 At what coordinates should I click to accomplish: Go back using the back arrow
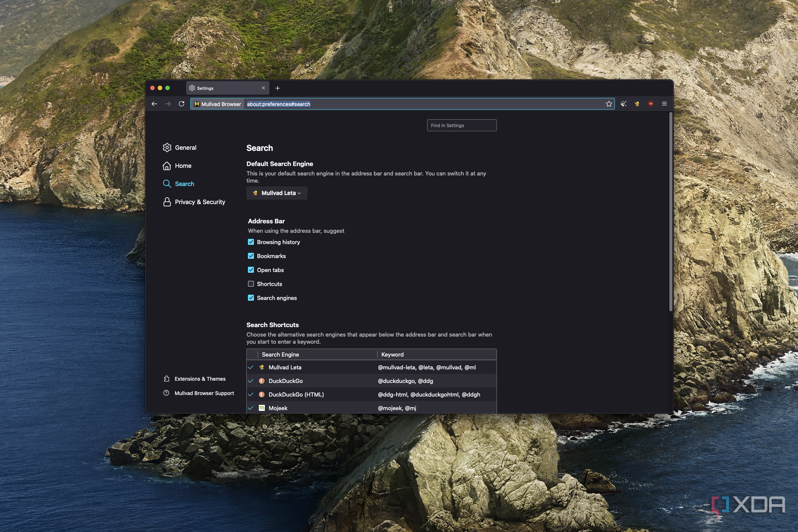154,104
